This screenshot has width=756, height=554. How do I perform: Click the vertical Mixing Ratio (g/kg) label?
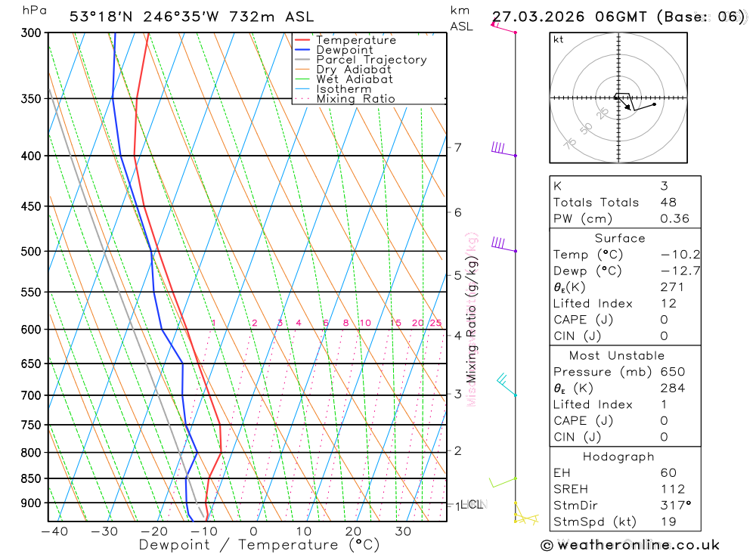pyautogui.click(x=471, y=320)
